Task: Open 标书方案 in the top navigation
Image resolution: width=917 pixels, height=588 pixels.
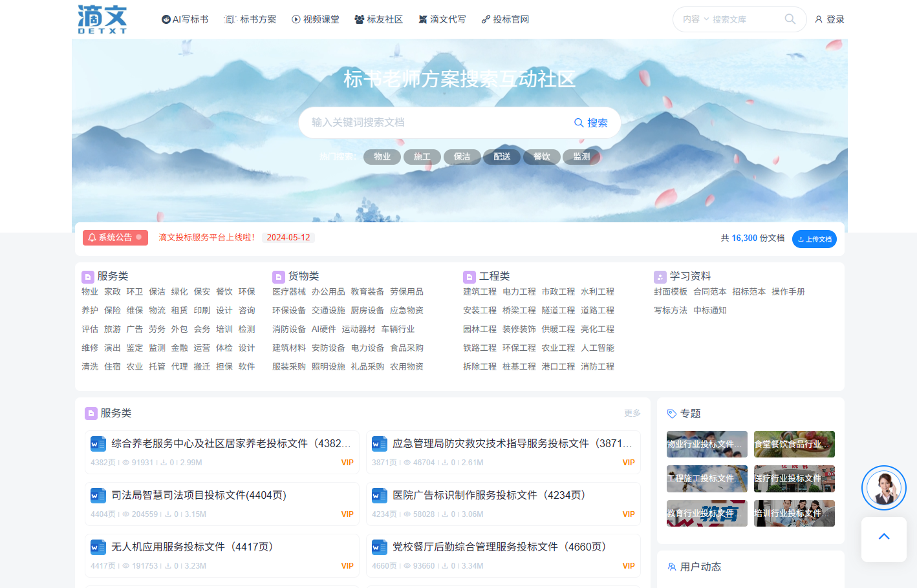Action: 250,19
